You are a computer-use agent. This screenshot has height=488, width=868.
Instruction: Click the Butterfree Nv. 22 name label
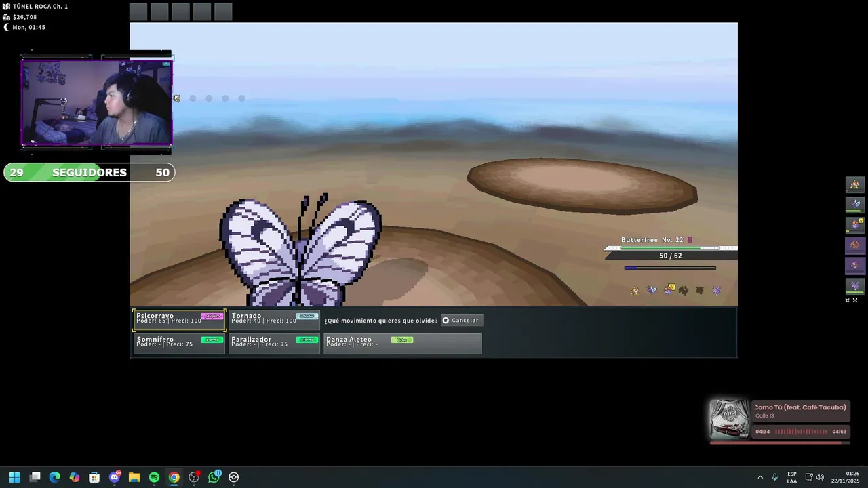[x=652, y=240]
